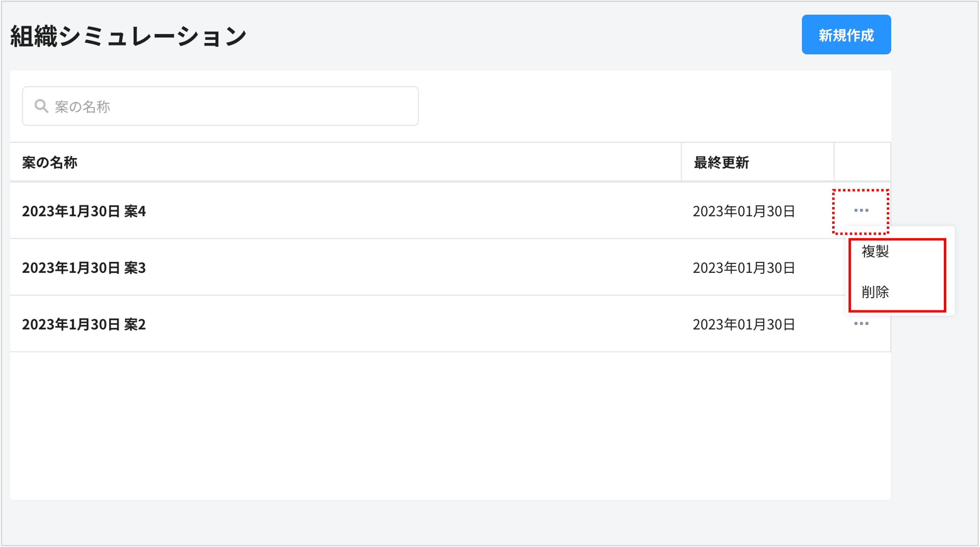Open the plan 2023年1月30日 案4

84,211
